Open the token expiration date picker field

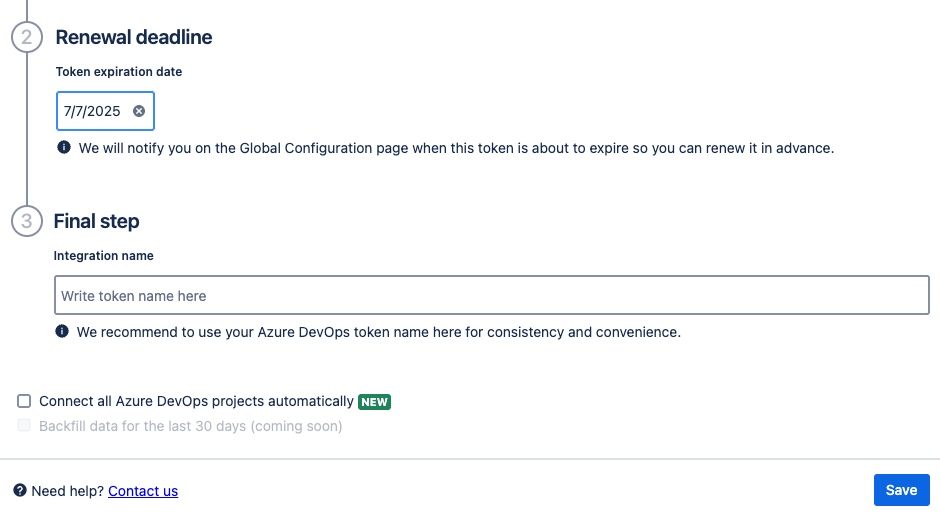(92, 111)
